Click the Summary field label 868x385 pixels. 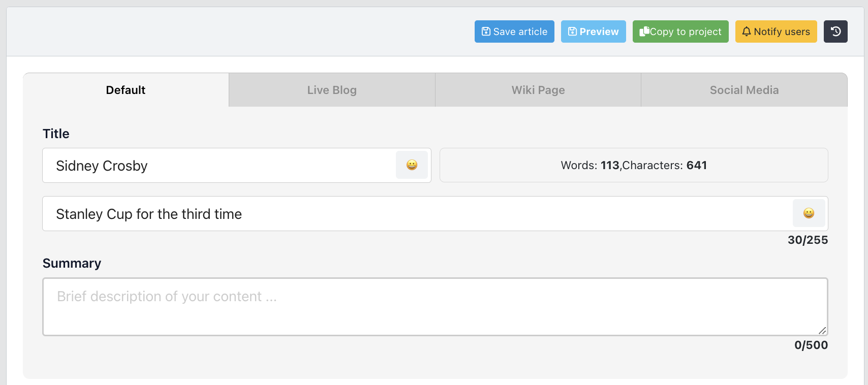(x=72, y=263)
